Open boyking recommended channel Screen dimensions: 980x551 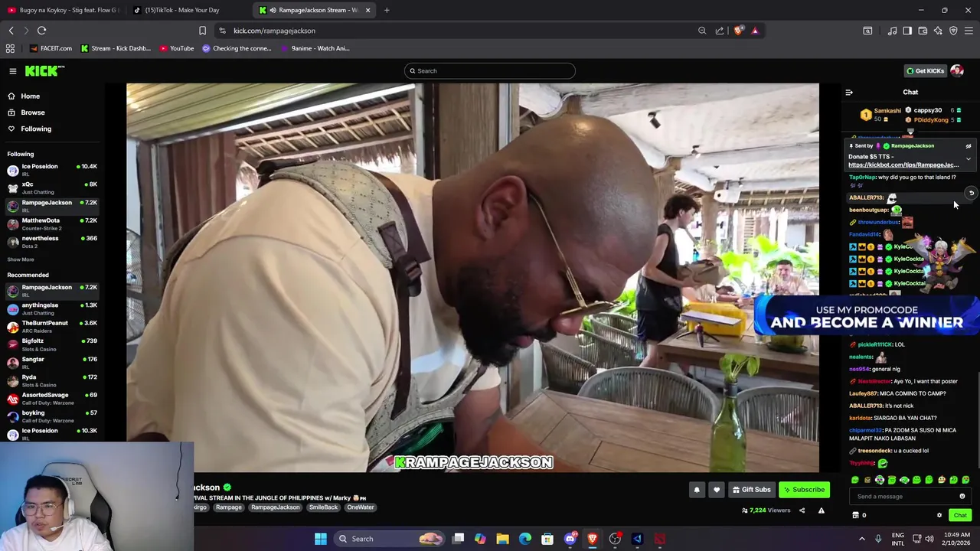tap(52, 416)
